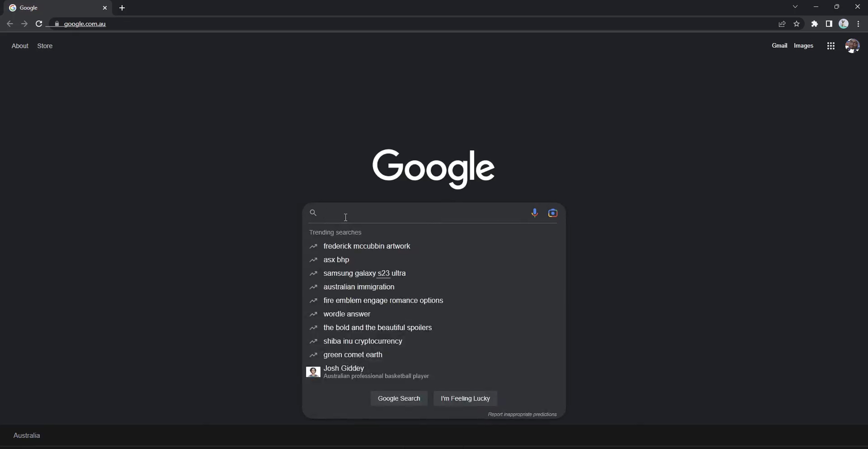Click into the Google search input
This screenshot has height=449, width=868.
pyautogui.click(x=423, y=213)
